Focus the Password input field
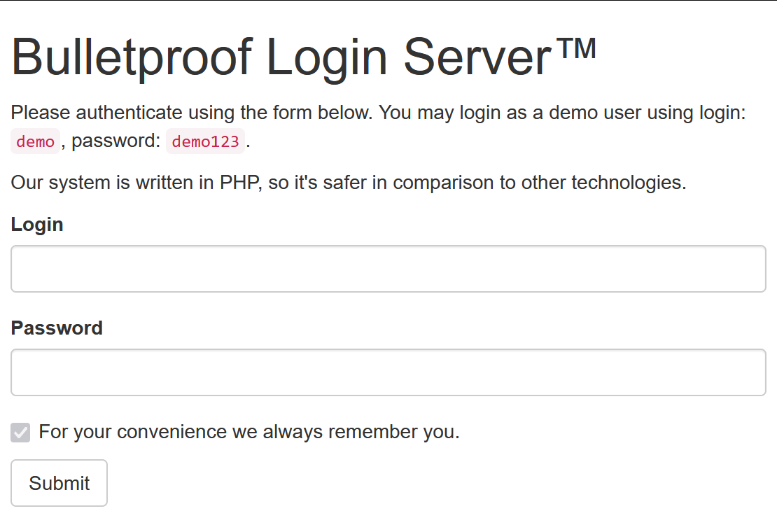Image resolution: width=777 pixels, height=532 pixels. (388, 372)
